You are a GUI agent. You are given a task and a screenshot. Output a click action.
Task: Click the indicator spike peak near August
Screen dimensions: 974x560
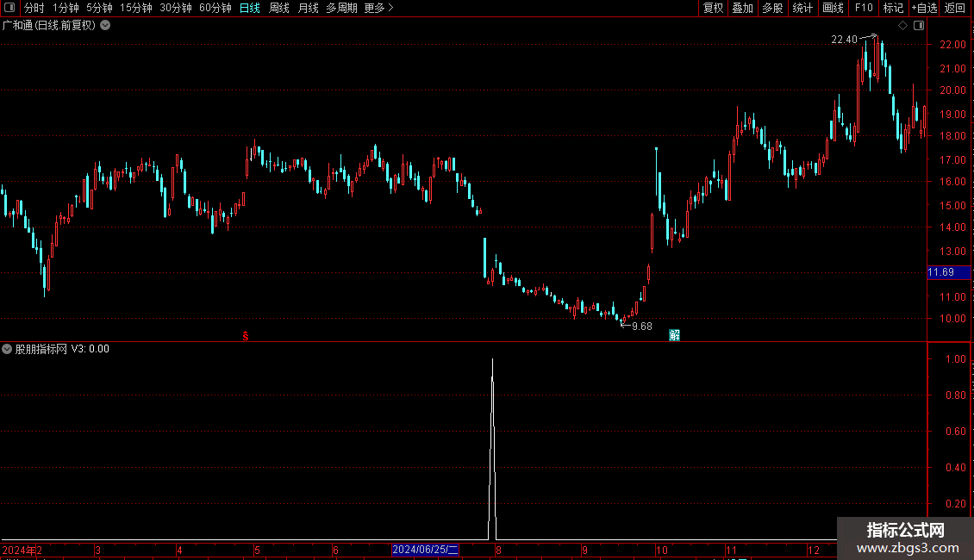pyautogui.click(x=492, y=360)
